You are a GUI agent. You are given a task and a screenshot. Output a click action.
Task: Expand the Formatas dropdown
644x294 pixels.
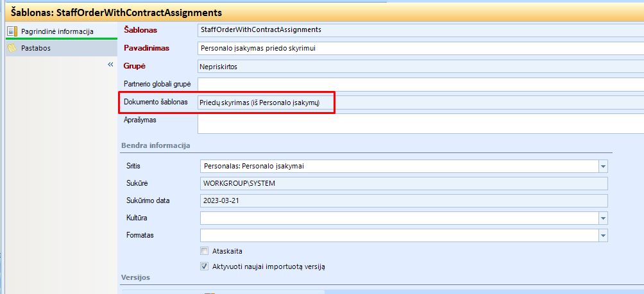603,235
